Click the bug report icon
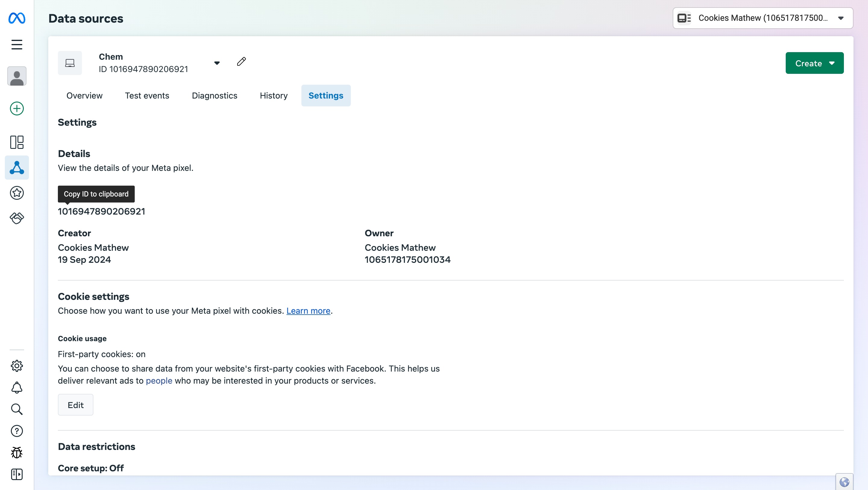The image size is (868, 490). coord(17,453)
